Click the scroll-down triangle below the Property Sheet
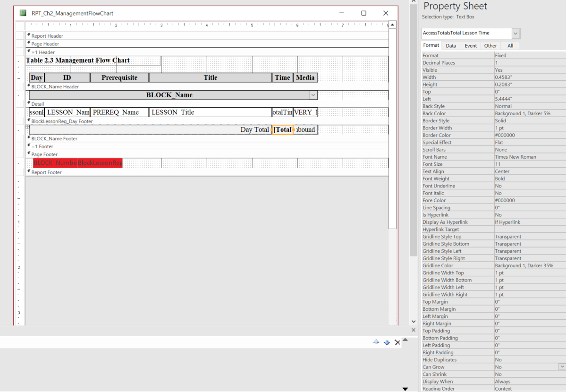The image size is (566, 392). pos(405,389)
